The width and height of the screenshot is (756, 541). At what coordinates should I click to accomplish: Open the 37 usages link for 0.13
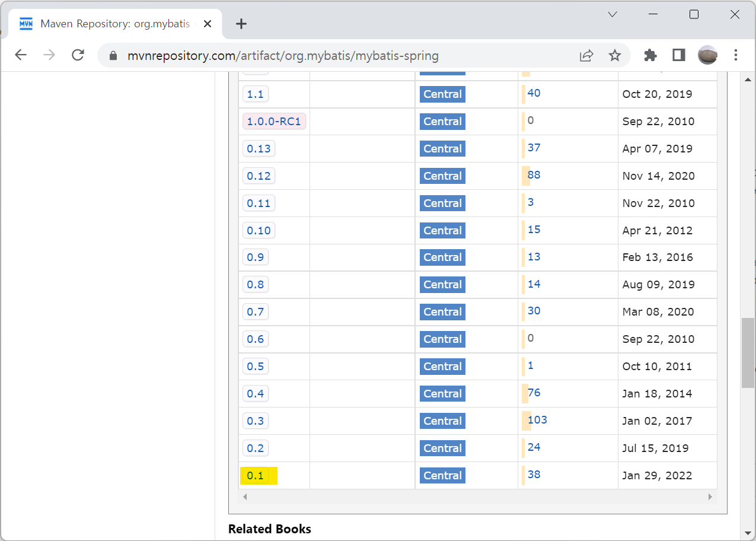[534, 148]
